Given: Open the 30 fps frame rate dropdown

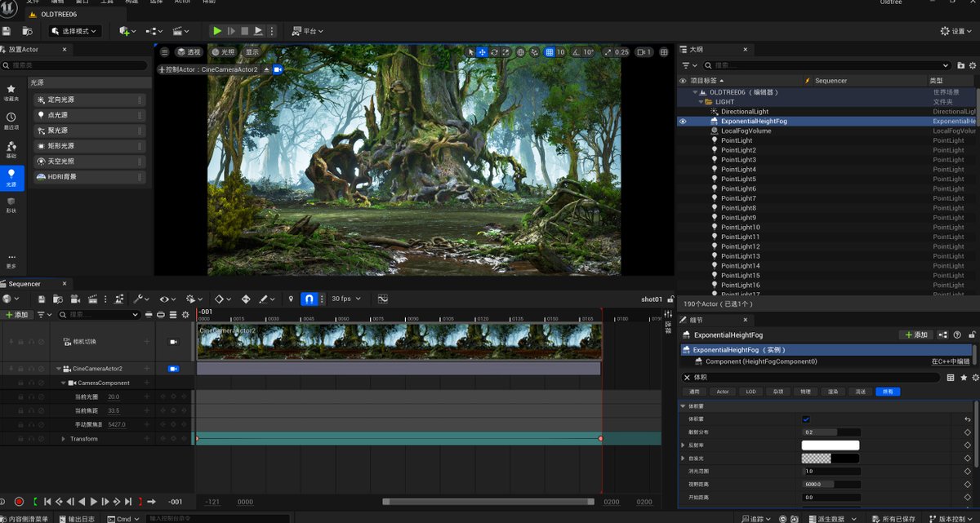Looking at the screenshot, I should point(347,299).
